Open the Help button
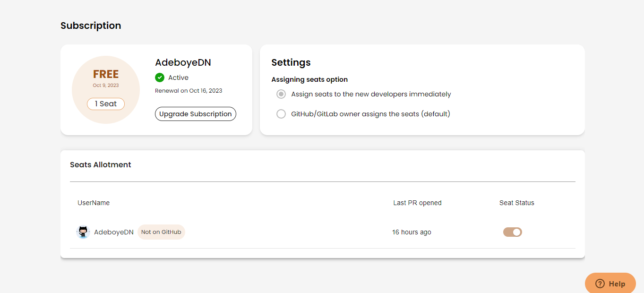Image resolution: width=644 pixels, height=293 pixels. point(610,284)
